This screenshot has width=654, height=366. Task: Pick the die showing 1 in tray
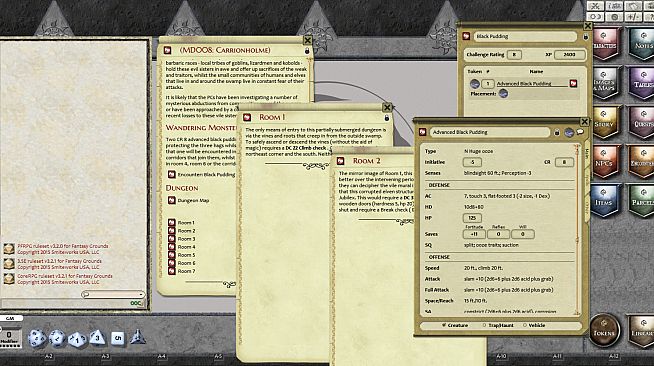pos(77,339)
